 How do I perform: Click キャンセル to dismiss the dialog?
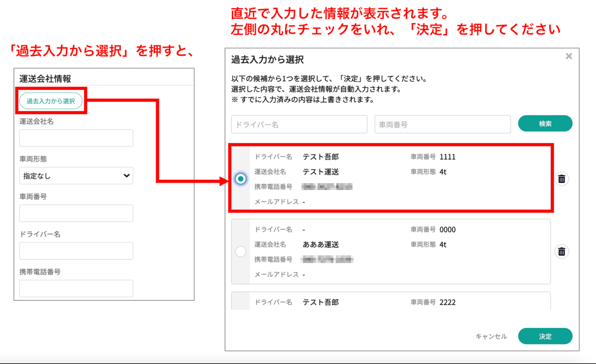(491, 336)
